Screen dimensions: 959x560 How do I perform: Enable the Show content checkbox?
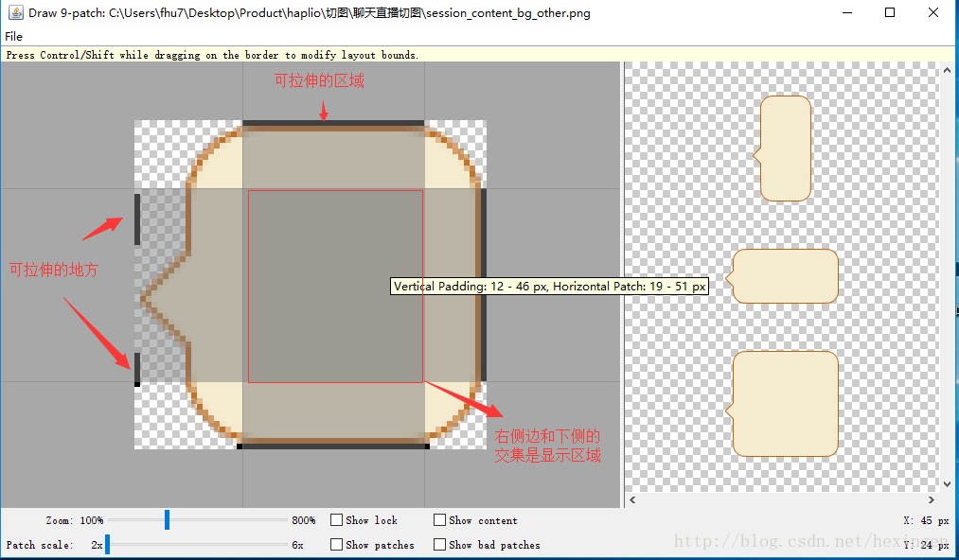[440, 520]
